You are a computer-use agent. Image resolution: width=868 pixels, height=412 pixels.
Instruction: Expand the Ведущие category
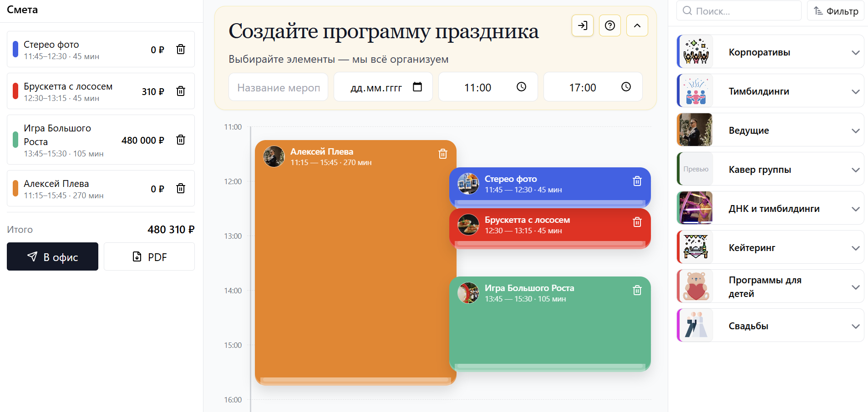tap(856, 131)
